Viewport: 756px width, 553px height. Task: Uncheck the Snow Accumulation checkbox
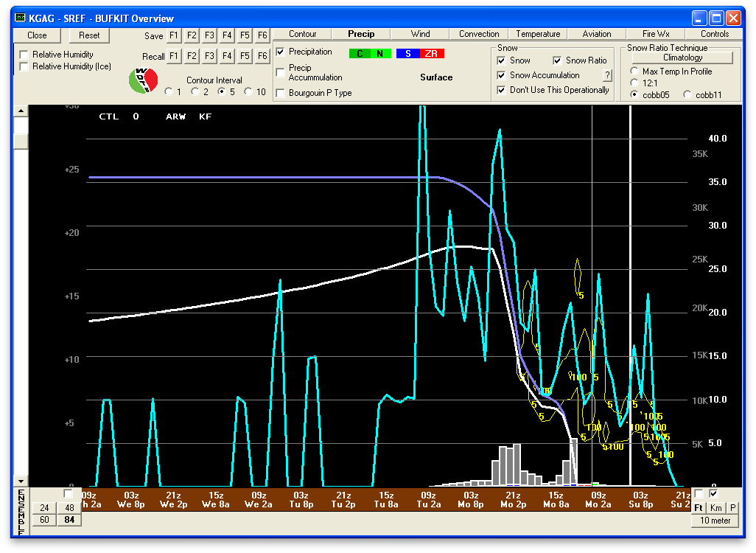coord(502,75)
